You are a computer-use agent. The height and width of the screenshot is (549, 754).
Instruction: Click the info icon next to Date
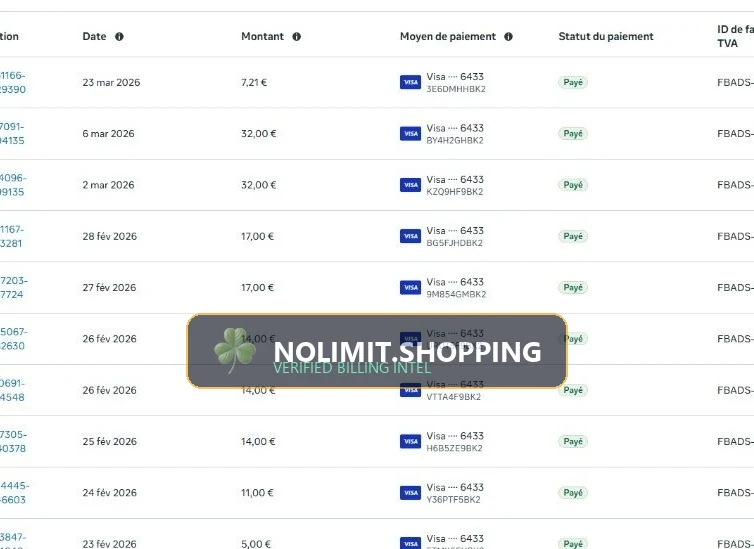tap(119, 37)
